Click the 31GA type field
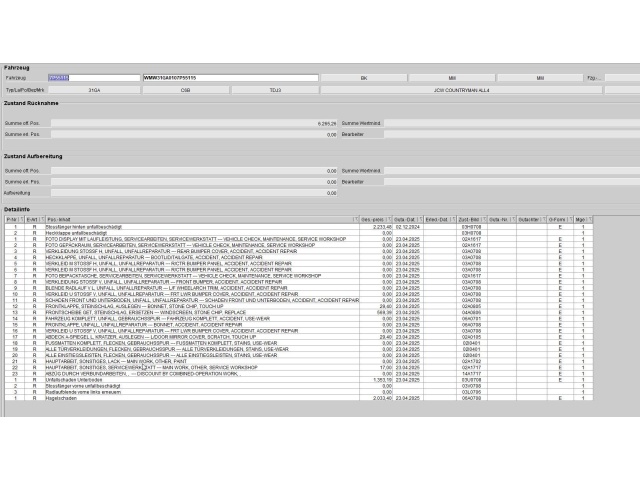Image resolution: width=640 pixels, height=480 pixels. (95, 89)
